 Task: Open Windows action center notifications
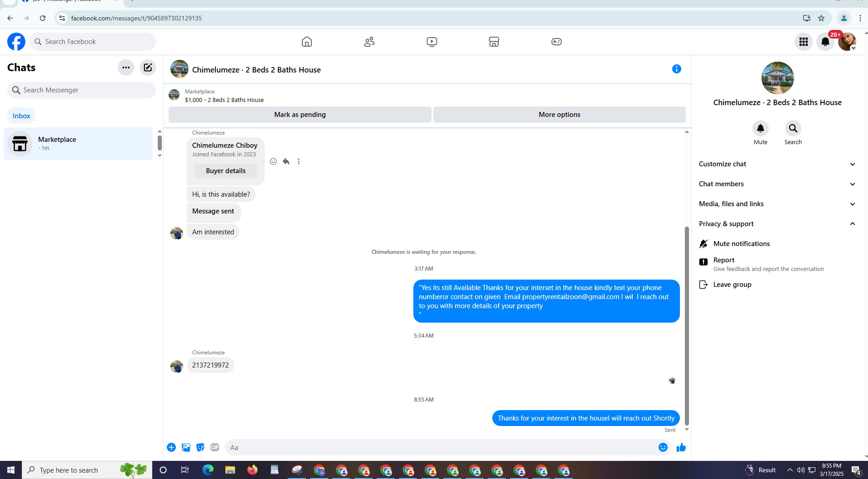coord(856,470)
